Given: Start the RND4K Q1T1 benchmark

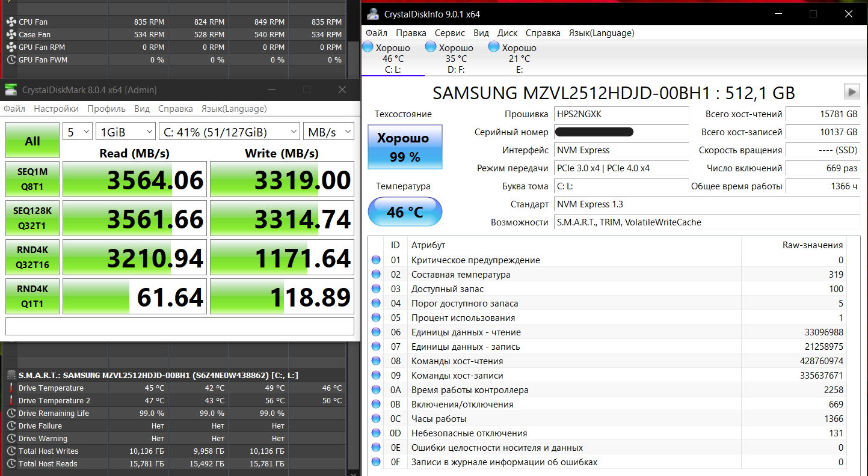Looking at the screenshot, I should coord(32,296).
